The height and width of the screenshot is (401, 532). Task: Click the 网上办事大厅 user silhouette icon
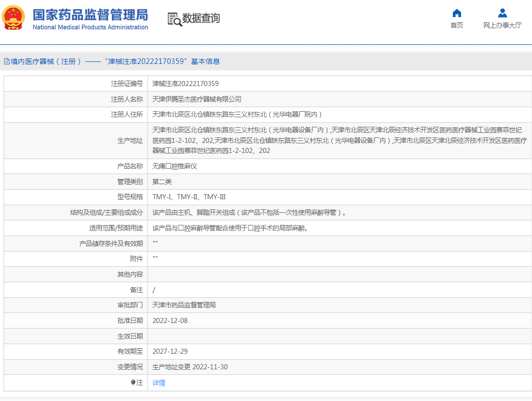tap(502, 13)
